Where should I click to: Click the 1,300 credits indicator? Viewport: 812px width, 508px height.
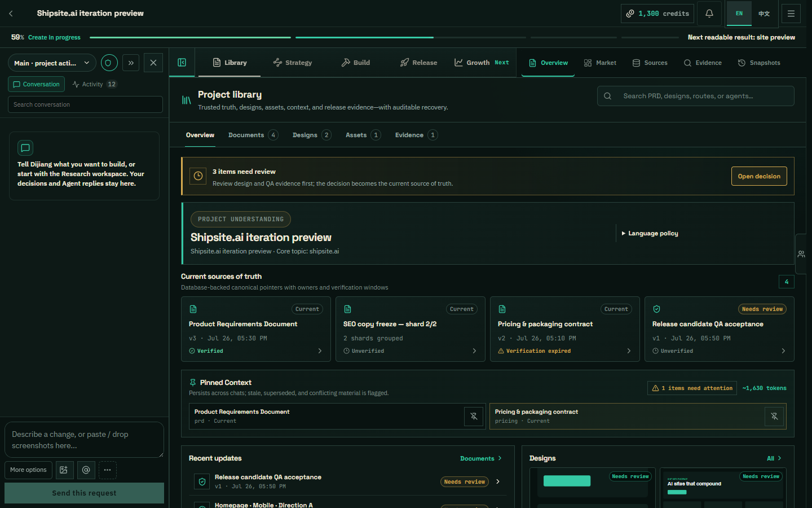click(657, 14)
